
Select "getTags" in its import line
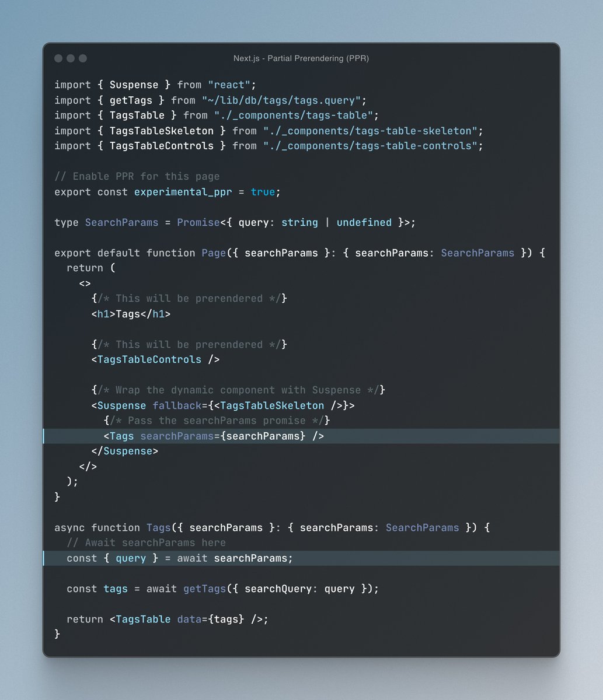click(x=131, y=100)
